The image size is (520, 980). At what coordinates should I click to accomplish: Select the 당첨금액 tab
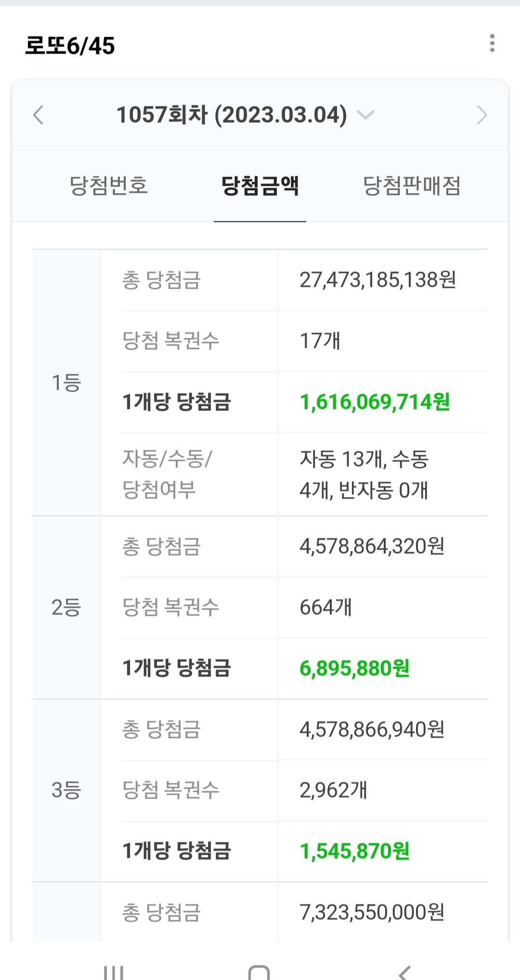pos(260,186)
